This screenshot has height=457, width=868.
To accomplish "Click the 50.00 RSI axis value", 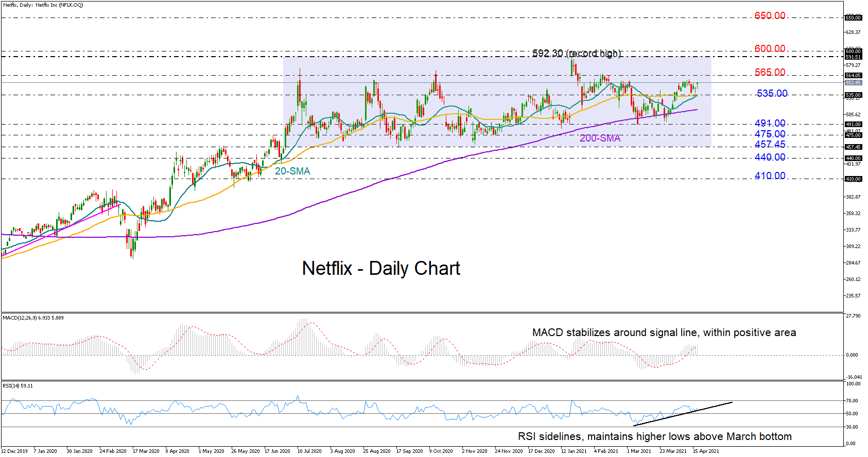I will (x=852, y=414).
